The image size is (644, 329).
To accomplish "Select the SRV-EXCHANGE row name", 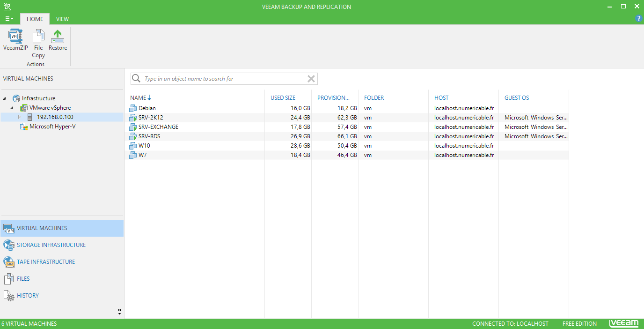I will pyautogui.click(x=158, y=127).
